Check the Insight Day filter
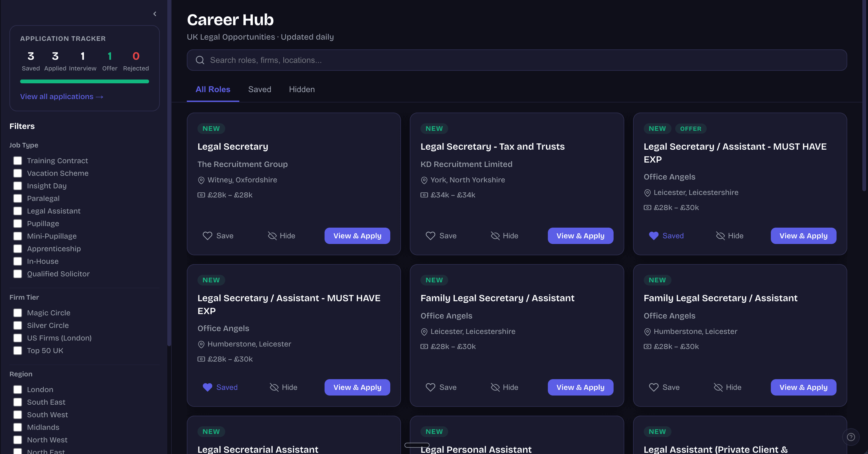The height and width of the screenshot is (454, 868). click(18, 186)
